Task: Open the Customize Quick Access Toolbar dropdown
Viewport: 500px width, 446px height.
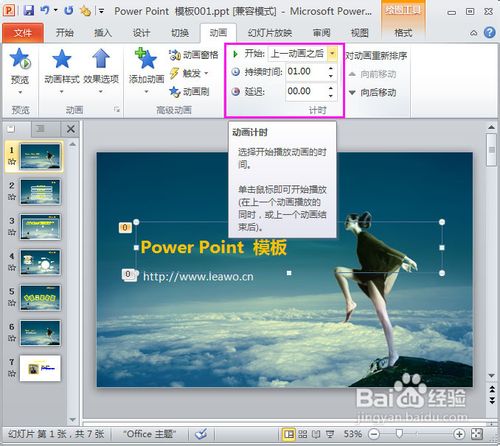Action: click(x=101, y=12)
